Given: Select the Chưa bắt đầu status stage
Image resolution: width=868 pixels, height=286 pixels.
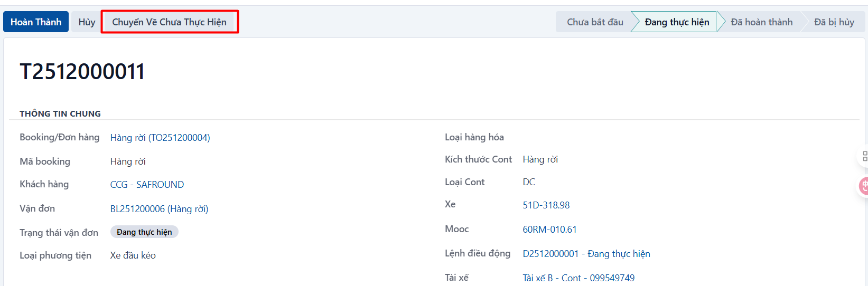Looking at the screenshot, I should click(595, 22).
